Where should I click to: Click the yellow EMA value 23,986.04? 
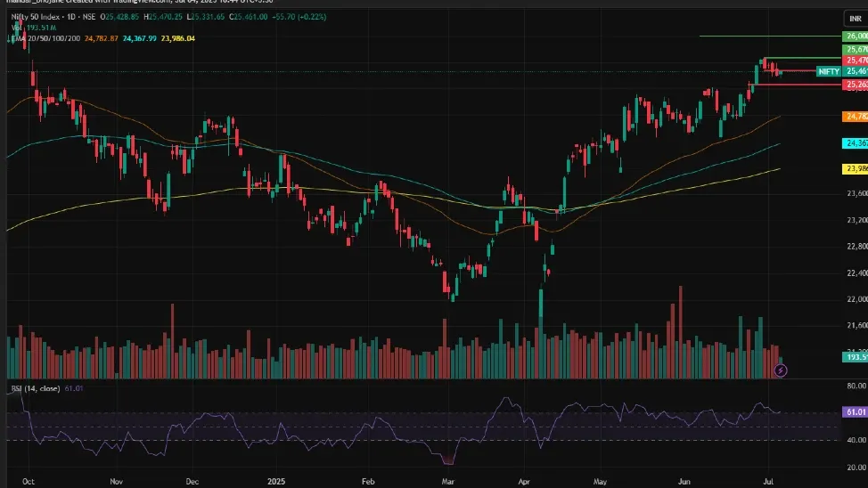click(x=177, y=38)
